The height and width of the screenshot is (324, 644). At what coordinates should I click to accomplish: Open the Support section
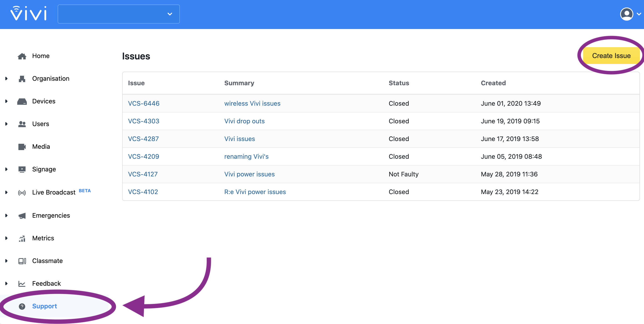tap(45, 306)
